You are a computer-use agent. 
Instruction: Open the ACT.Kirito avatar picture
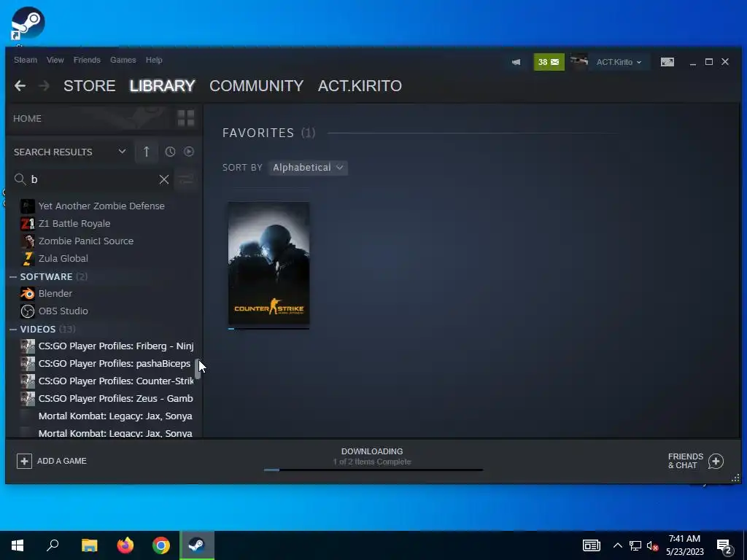579,62
